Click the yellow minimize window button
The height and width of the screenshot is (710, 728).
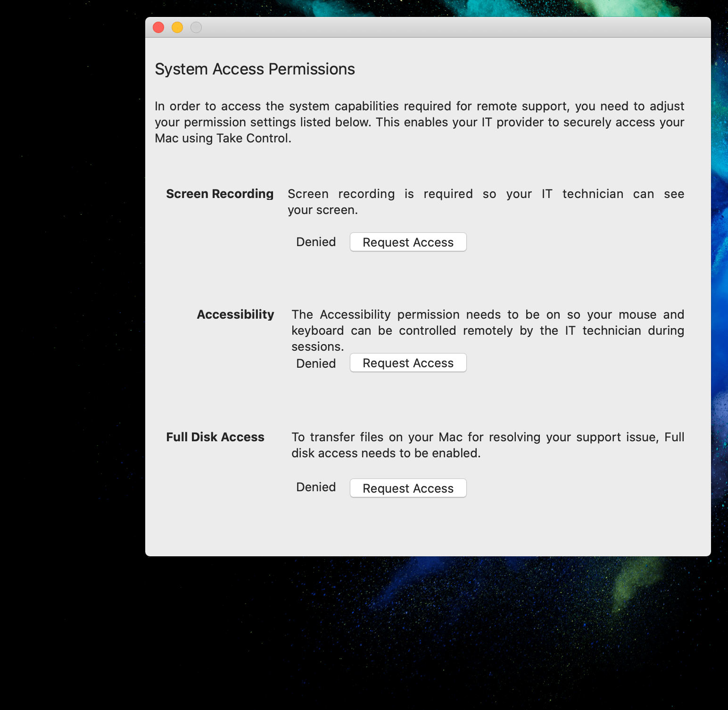pyautogui.click(x=177, y=27)
